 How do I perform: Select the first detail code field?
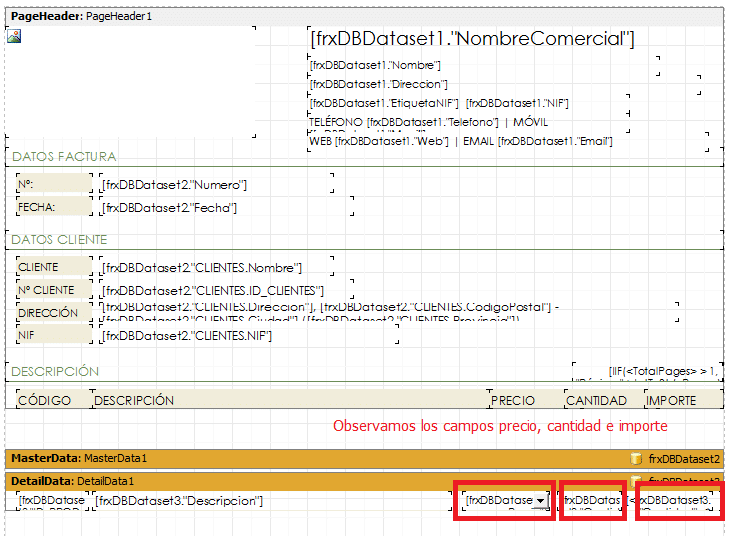click(x=52, y=501)
